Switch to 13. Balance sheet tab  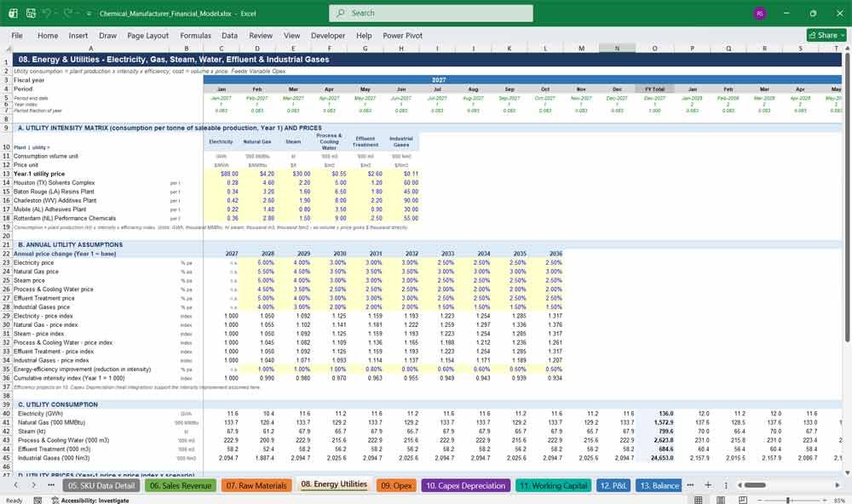coord(659,485)
